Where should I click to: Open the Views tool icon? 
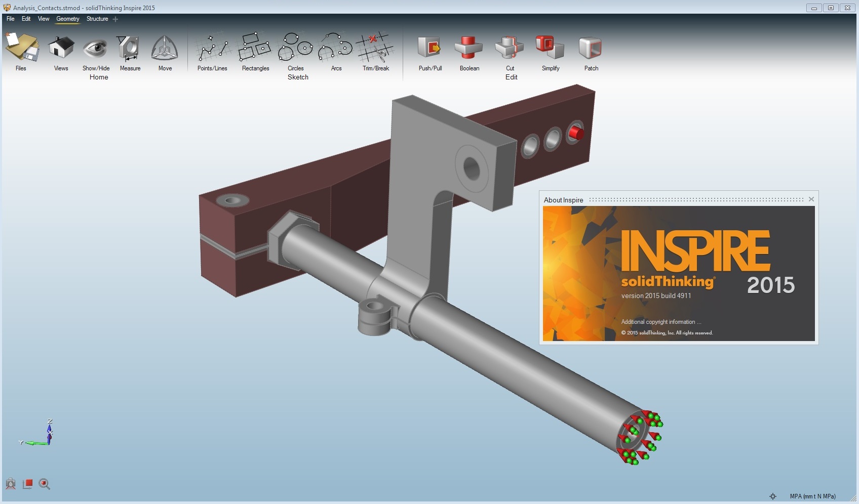(61, 48)
